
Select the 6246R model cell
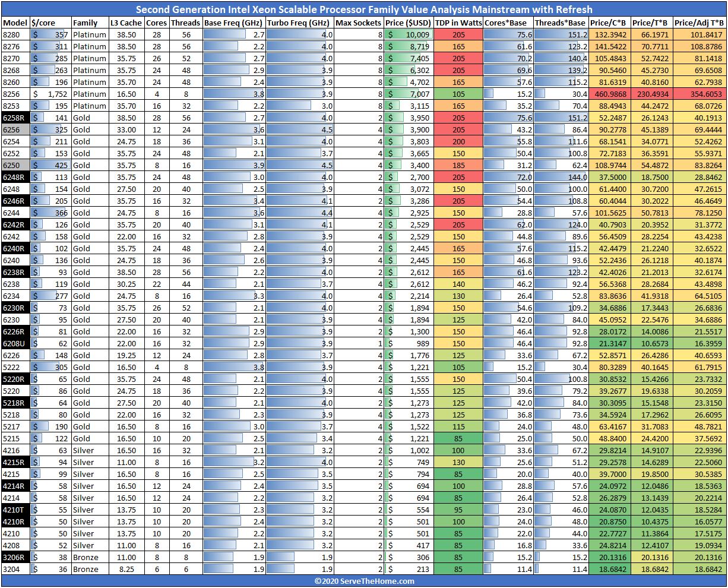click(15, 201)
